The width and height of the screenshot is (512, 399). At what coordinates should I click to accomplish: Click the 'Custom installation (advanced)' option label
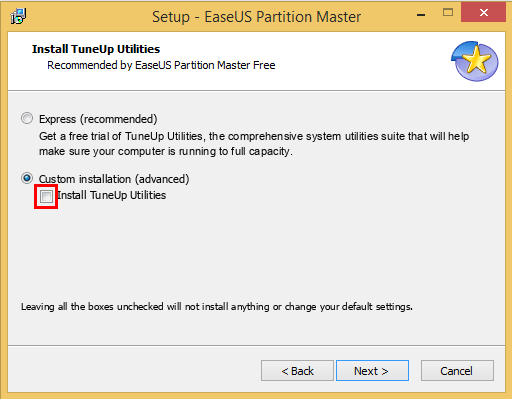[x=114, y=179]
